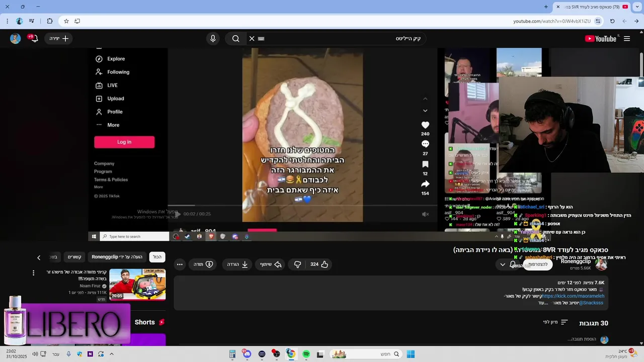Viewport: 644px width, 362px height.
Task: Open the Ronenggclip channel name link
Action: [x=576, y=261]
